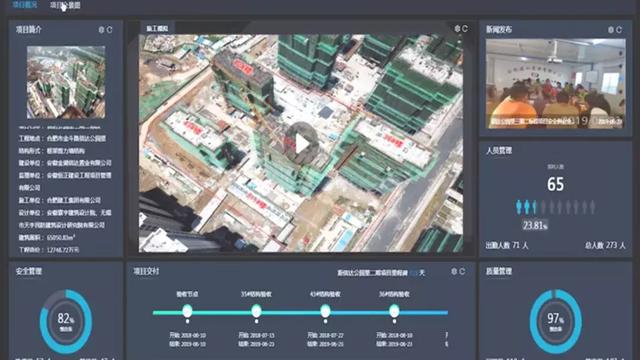Open settings gear in 项目简介 panel
640x360 pixels.
(x=101, y=30)
